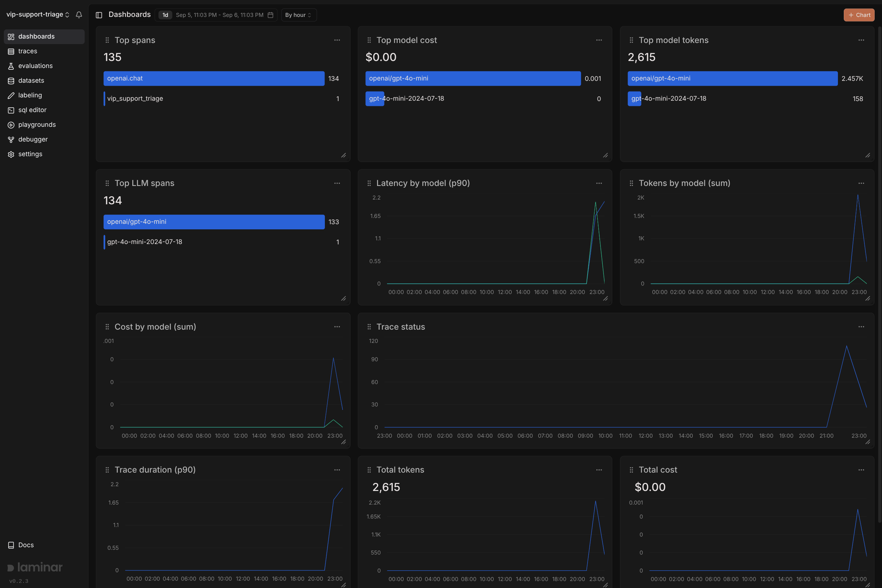Select gpt-4o-mini-2024-07-18 row in Top LLM spans

tap(221, 242)
